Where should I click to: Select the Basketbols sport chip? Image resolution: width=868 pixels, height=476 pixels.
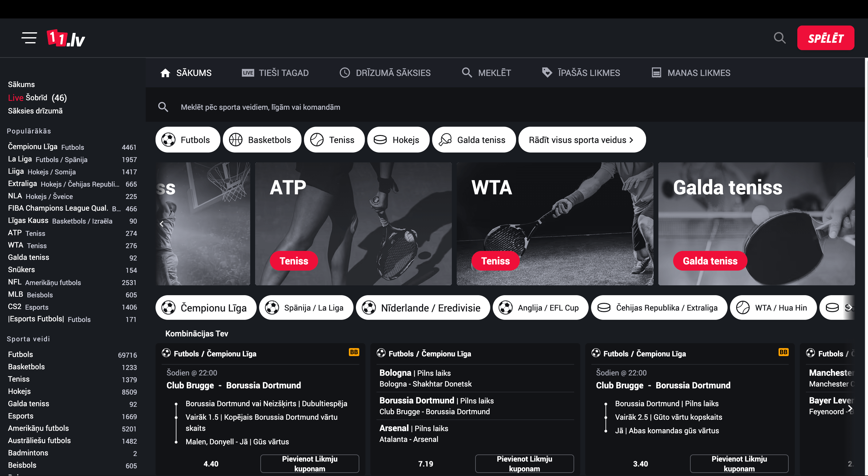pos(262,140)
